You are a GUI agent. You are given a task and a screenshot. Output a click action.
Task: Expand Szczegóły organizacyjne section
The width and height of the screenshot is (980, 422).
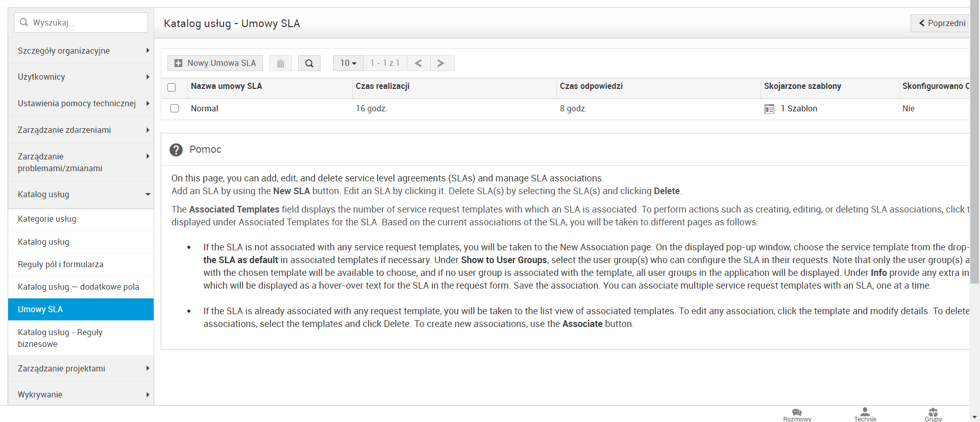81,51
